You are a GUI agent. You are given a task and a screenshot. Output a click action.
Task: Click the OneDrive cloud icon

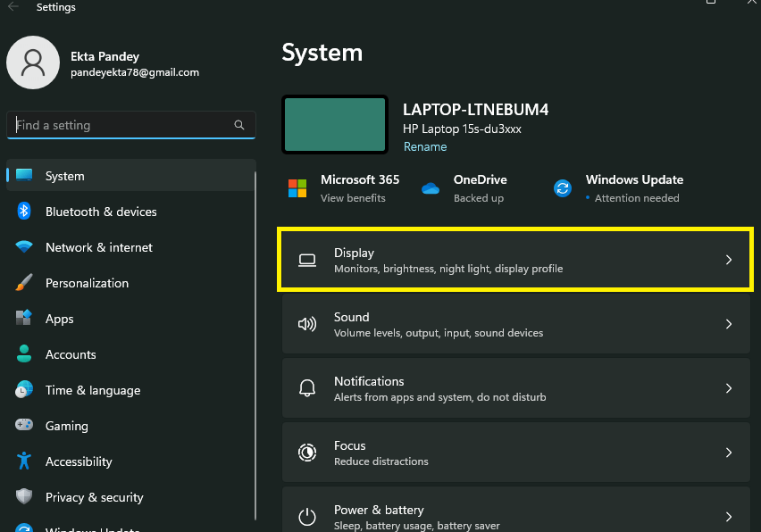point(431,188)
